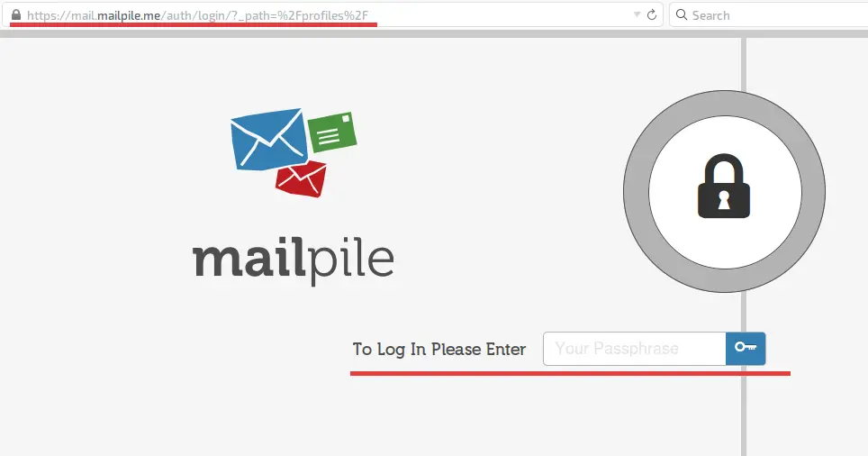The image size is (868, 456).
Task: Focus the Your Passphrase input field
Action: 635,349
